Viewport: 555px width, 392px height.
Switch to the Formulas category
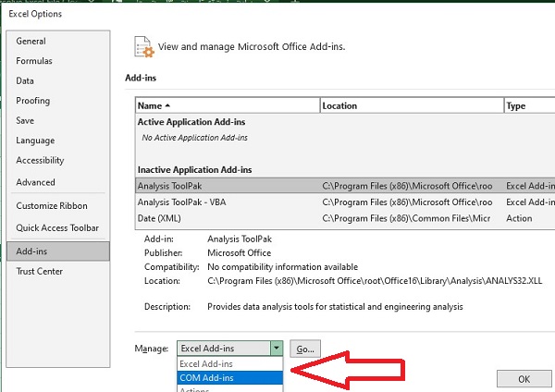tap(34, 61)
